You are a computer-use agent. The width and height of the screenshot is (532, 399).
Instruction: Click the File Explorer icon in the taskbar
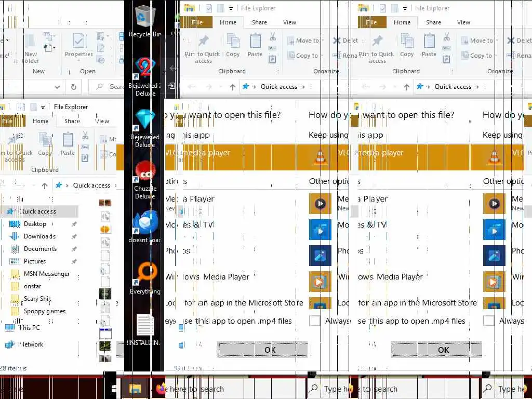[135, 389]
